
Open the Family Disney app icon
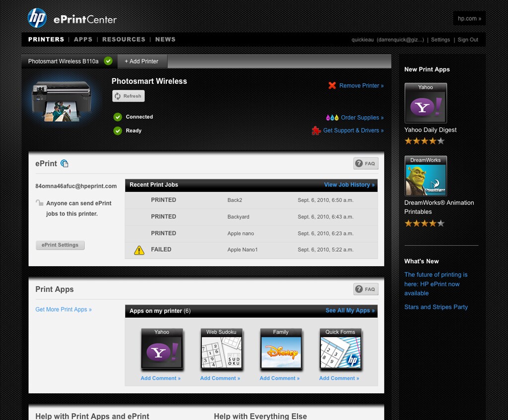point(281,349)
